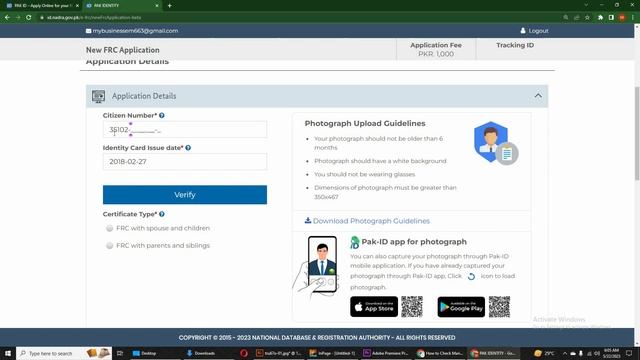
Task: Open the tab search dropdown arrow
Action: point(586,5)
